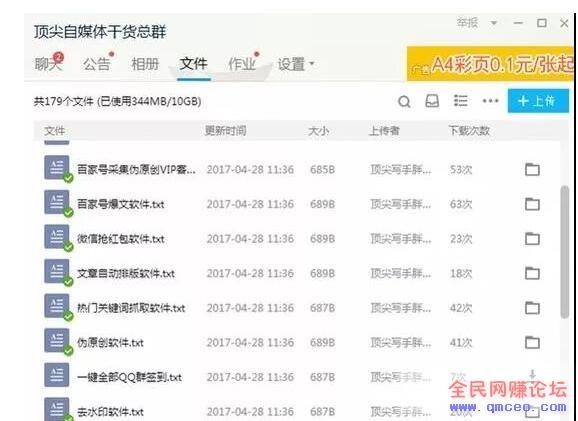This screenshot has width=578, height=421.
Task: Select file name 一键全部QQ群签到.txt
Action: (x=129, y=377)
